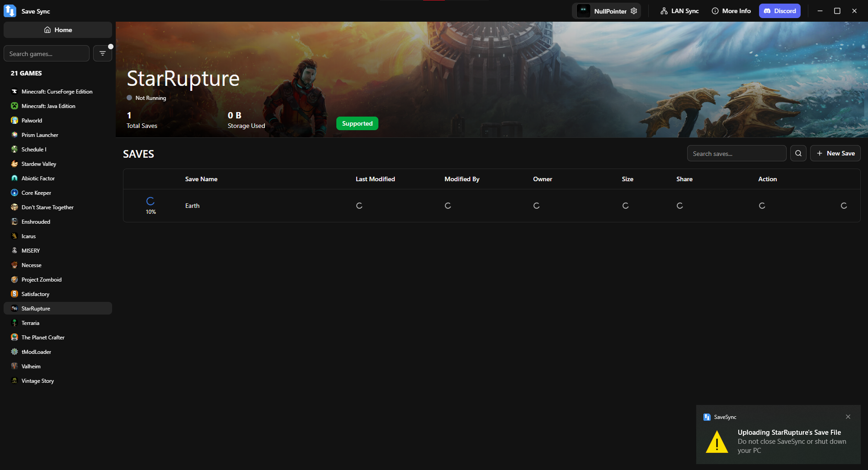Click The Planet Crafter icon

pyautogui.click(x=14, y=337)
